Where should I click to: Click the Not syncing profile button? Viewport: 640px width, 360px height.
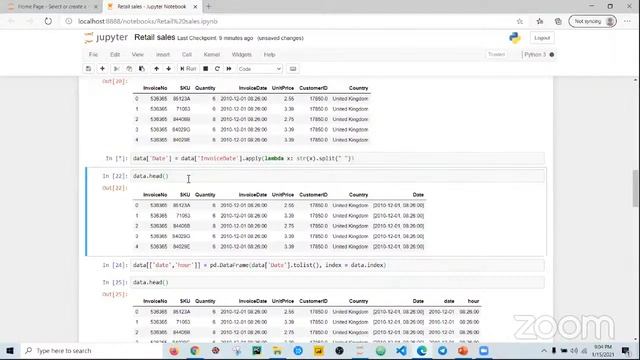coord(592,21)
